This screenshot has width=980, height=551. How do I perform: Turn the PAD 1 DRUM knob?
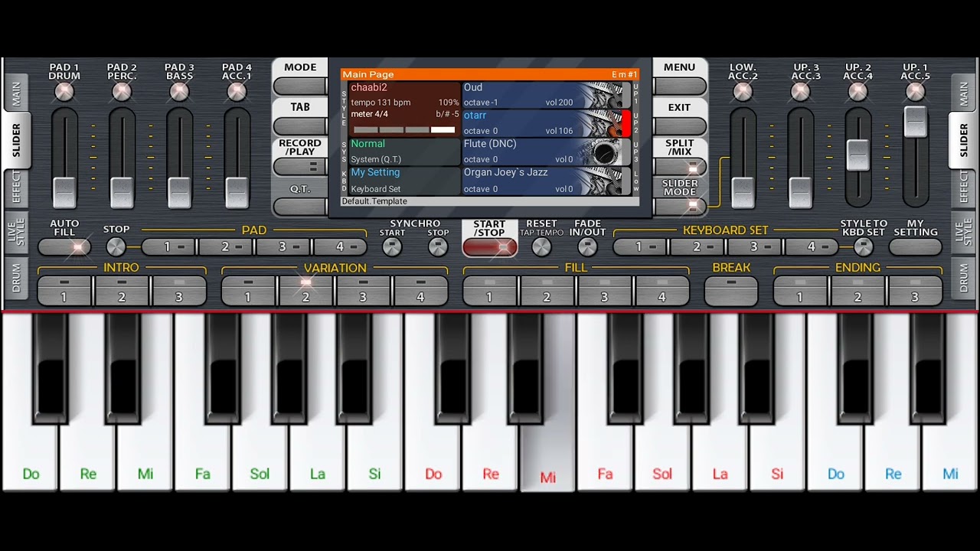[64, 92]
